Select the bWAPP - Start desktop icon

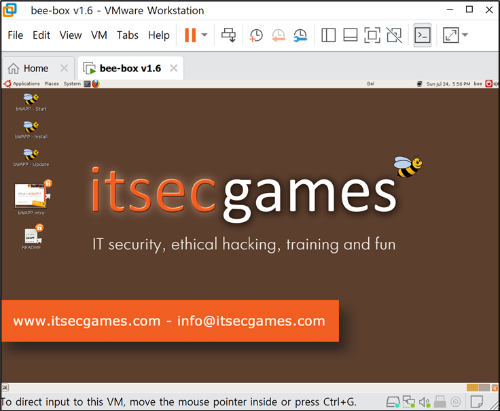[x=31, y=102]
